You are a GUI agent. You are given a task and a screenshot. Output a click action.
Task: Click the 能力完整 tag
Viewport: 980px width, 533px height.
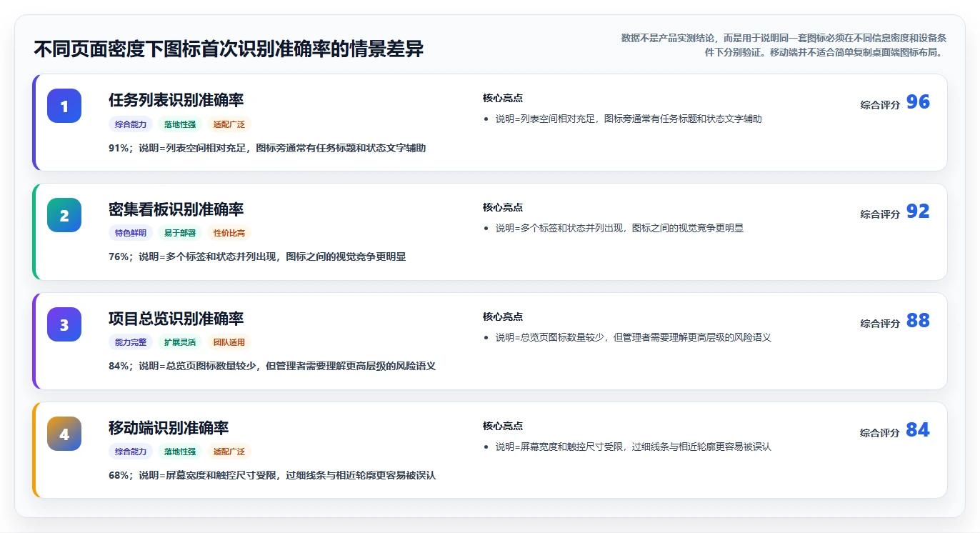click(x=131, y=342)
